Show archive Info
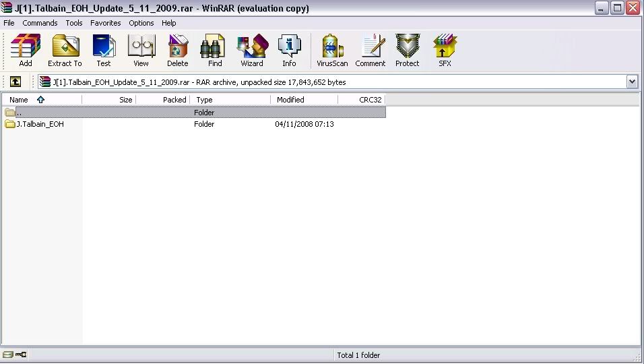The image size is (644, 364). (x=289, y=51)
